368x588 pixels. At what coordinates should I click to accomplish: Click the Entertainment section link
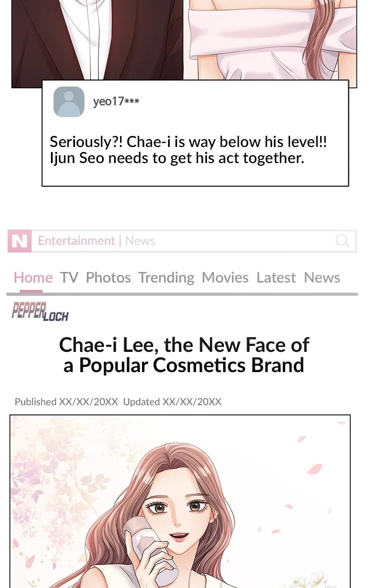click(76, 241)
